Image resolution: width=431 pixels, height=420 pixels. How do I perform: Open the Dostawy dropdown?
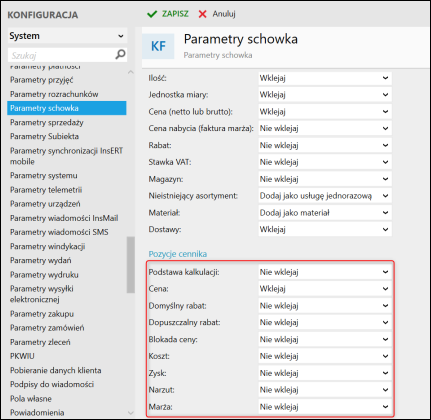tap(325, 229)
